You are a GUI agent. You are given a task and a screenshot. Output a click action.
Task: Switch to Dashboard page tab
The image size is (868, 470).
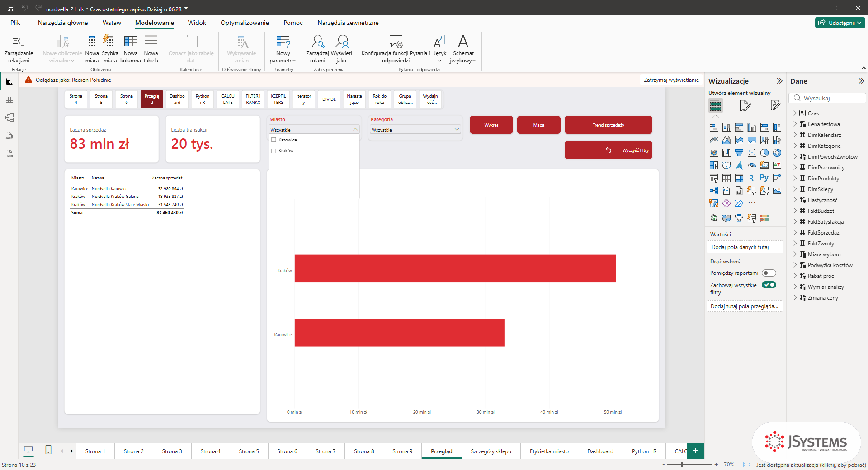tap(600, 451)
